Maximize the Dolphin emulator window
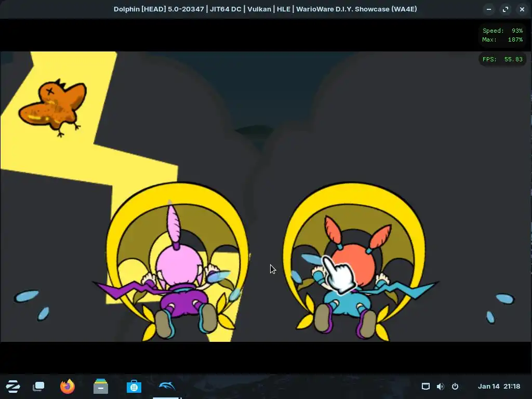 (506, 9)
